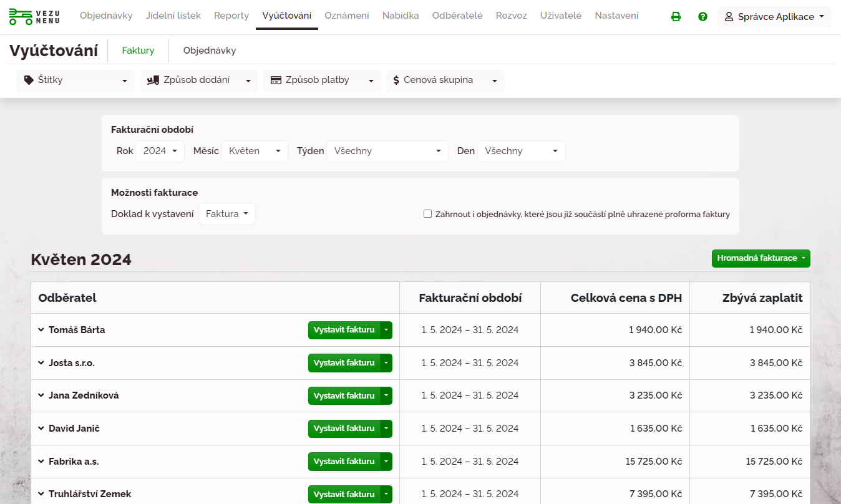Select the Doklad k vystavení Faktura dropdown
Screen dimensions: 841x504
(x=226, y=214)
